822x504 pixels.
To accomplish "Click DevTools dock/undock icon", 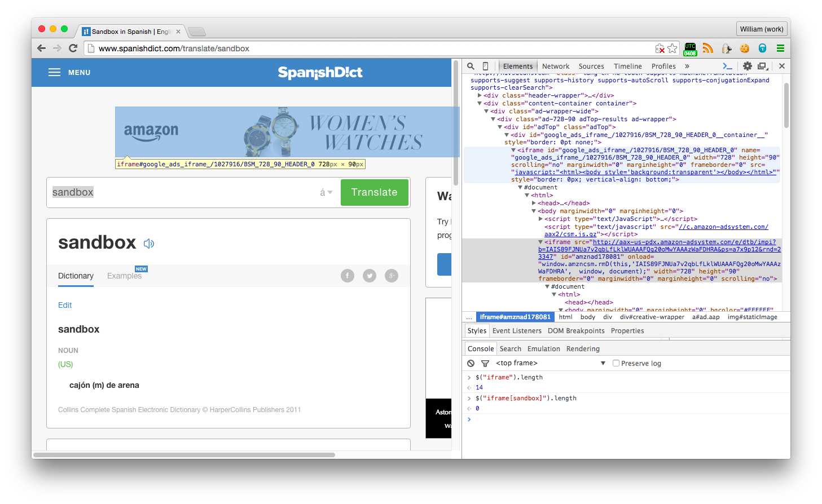I will 763,66.
